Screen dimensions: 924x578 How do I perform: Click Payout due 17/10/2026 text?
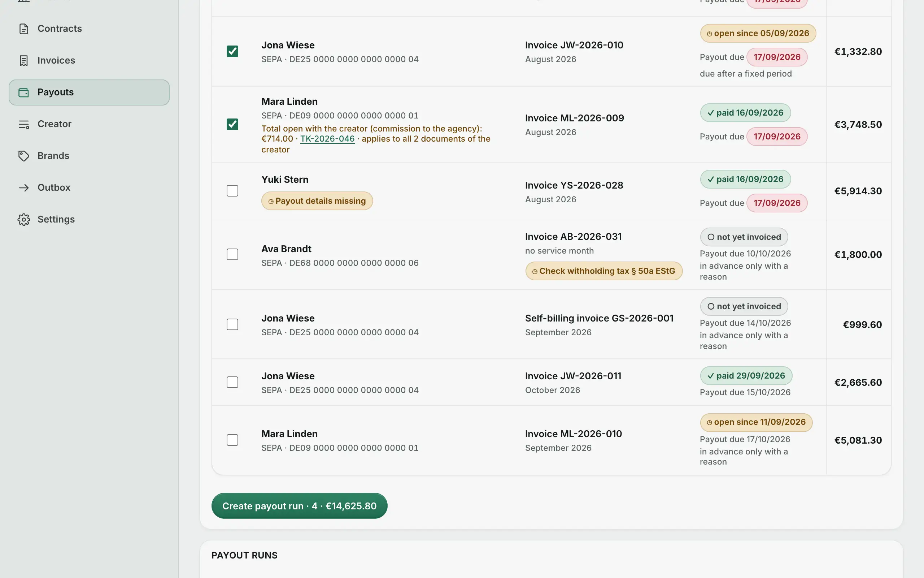tap(745, 439)
